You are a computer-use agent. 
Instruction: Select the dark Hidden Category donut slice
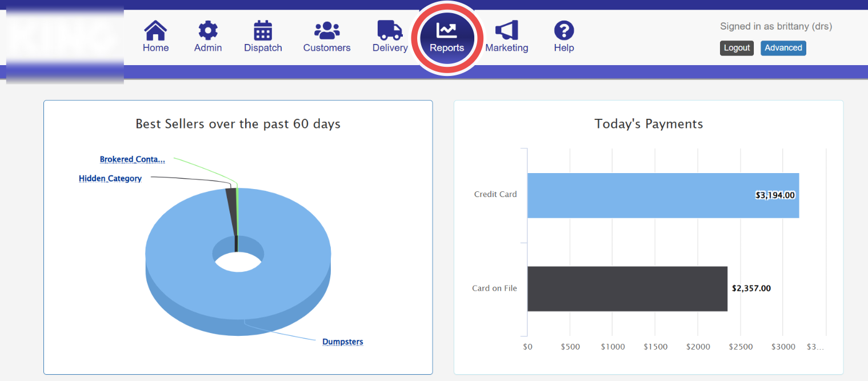231,211
